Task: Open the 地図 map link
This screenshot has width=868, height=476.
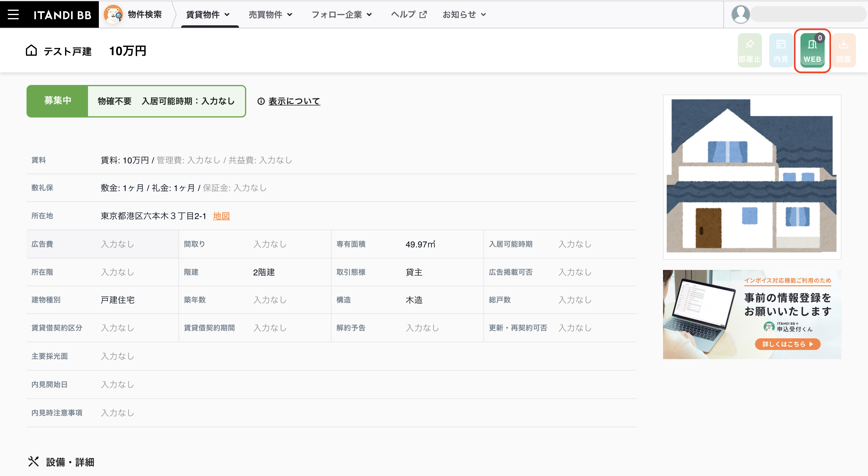Action: point(222,216)
